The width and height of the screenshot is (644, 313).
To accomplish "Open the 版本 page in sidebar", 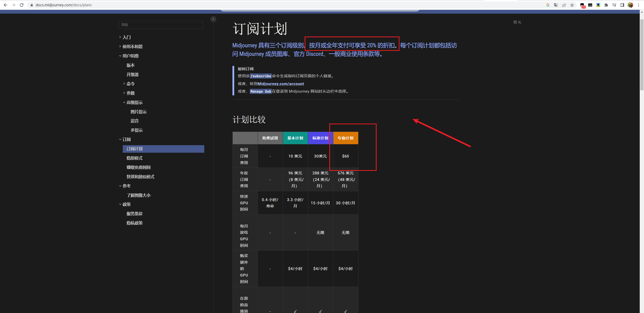I will [131, 65].
